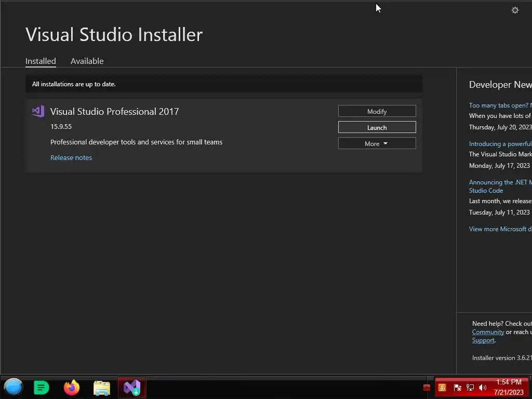532x399 pixels.
Task: Click the 'Thursday, July 20, 2023' date
Action: click(500, 127)
